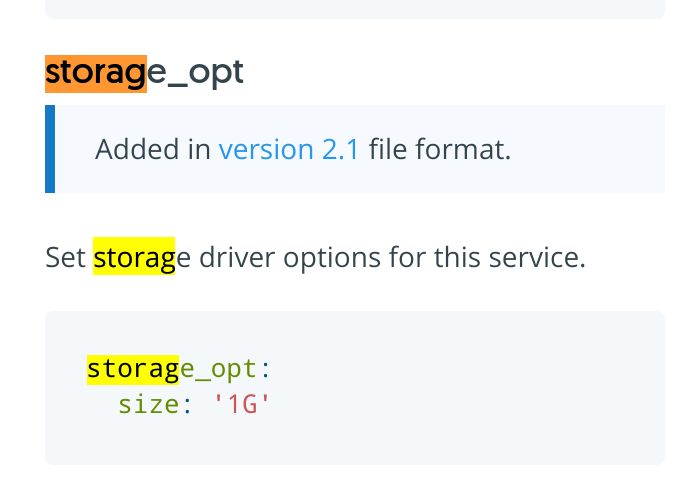This screenshot has height=489, width=699.
Task: Click the blue vertical bar of the note
Action: pos(50,149)
